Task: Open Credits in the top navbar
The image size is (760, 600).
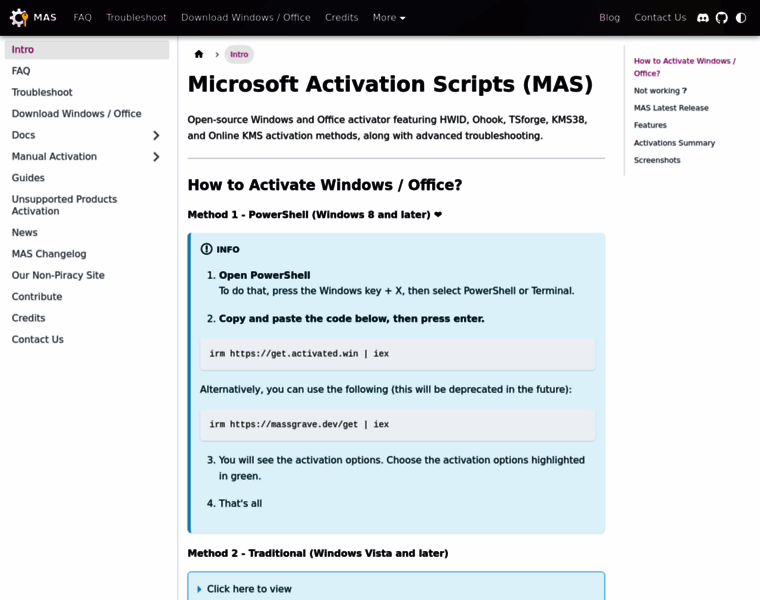Action: point(342,17)
